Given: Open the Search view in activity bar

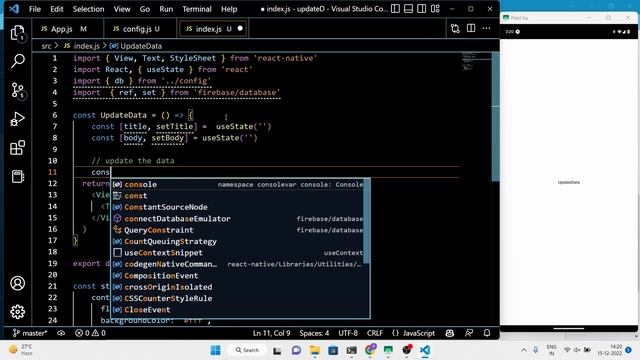Looking at the screenshot, I should coord(18,61).
